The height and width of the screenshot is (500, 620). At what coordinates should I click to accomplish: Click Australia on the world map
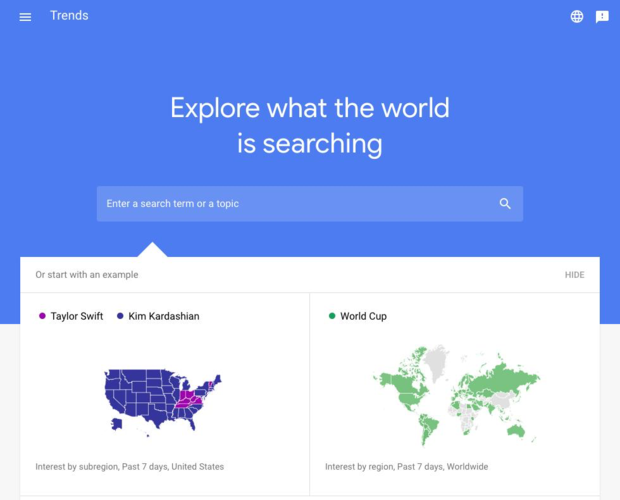(517, 431)
